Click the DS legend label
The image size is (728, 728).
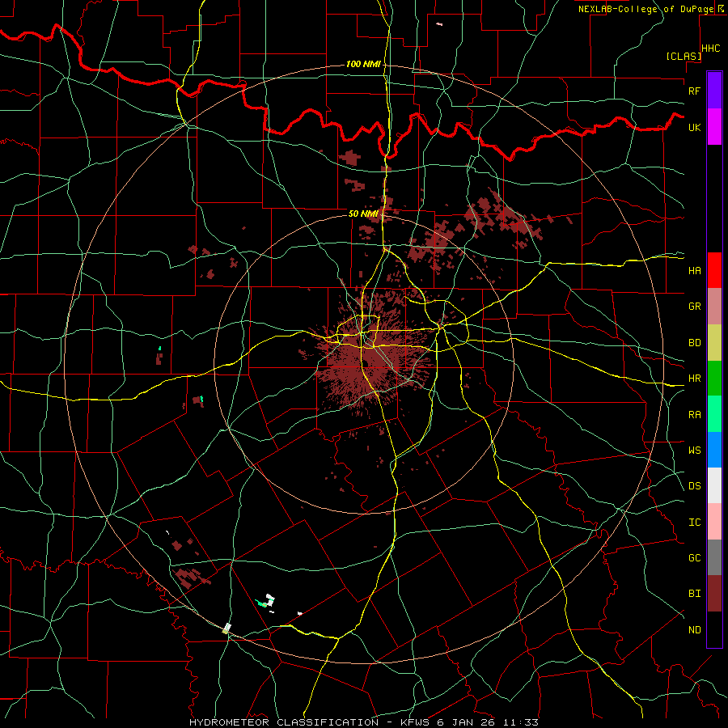click(694, 486)
